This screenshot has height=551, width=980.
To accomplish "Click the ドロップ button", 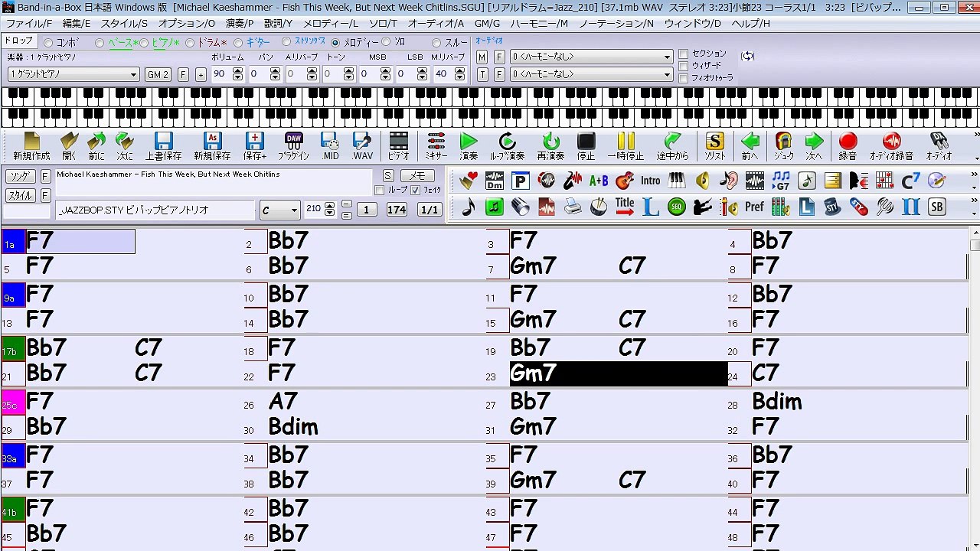I will (19, 41).
